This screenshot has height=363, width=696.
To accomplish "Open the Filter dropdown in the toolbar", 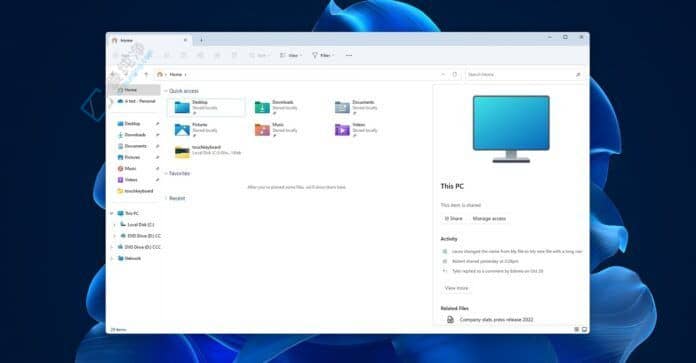I will click(x=323, y=55).
